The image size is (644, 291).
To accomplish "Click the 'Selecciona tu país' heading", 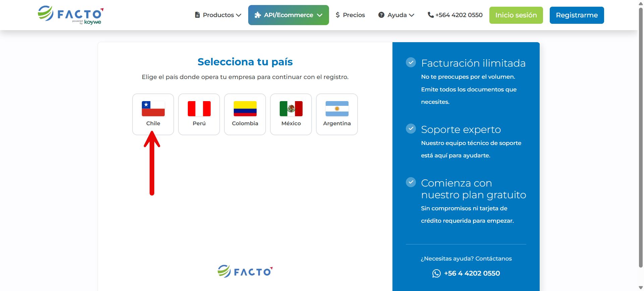I will 245,62.
